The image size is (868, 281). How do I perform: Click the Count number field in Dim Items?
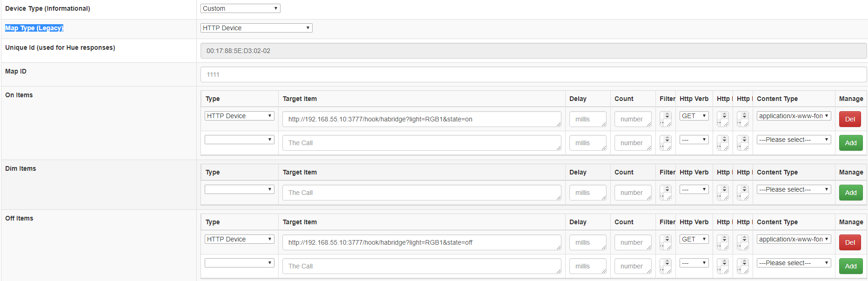tap(632, 193)
